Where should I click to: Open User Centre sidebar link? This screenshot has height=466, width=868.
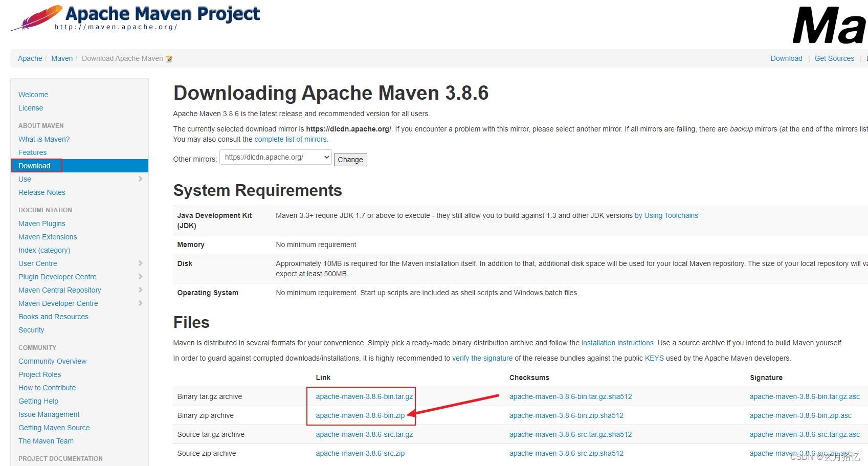pos(38,263)
